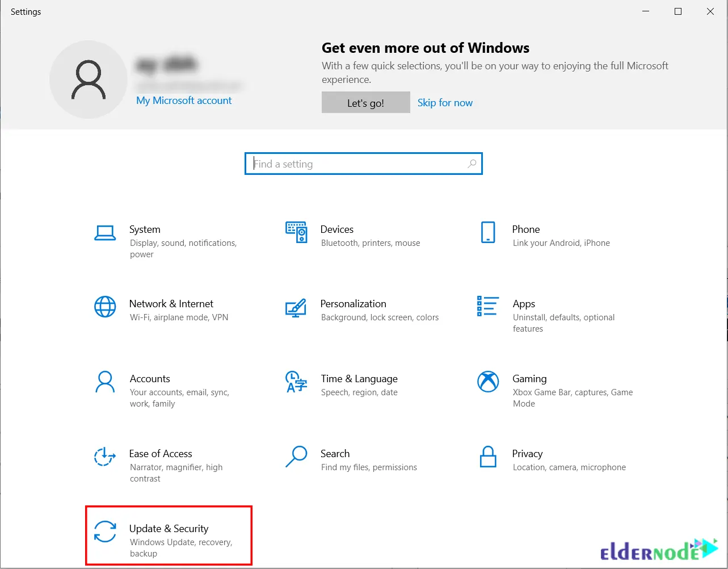The image size is (728, 569).
Task: Select the Privacy category title
Action: tap(527, 454)
